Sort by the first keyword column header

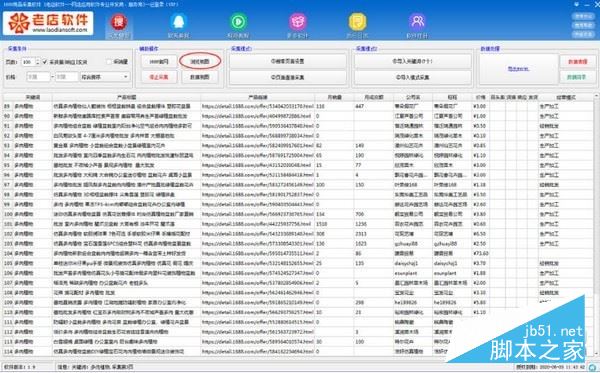point(33,97)
